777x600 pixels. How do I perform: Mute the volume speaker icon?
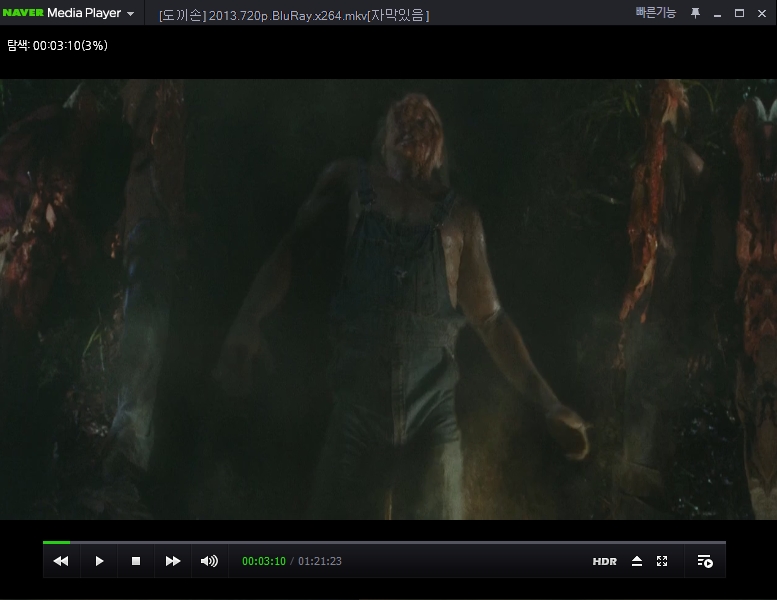[209, 561]
